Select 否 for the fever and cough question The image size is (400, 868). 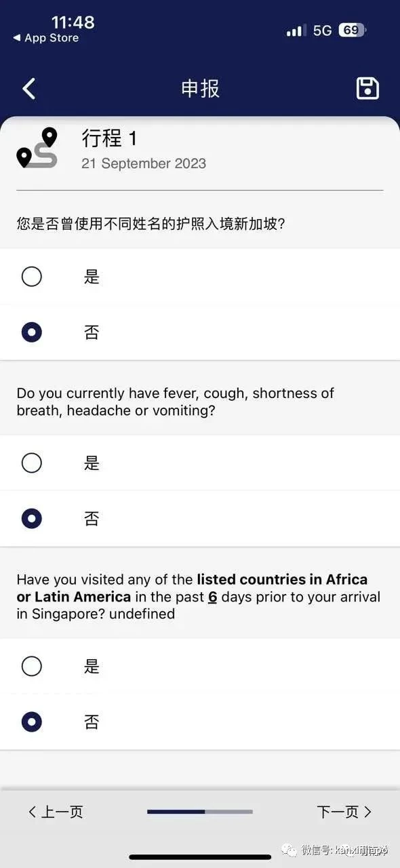pos(200,519)
